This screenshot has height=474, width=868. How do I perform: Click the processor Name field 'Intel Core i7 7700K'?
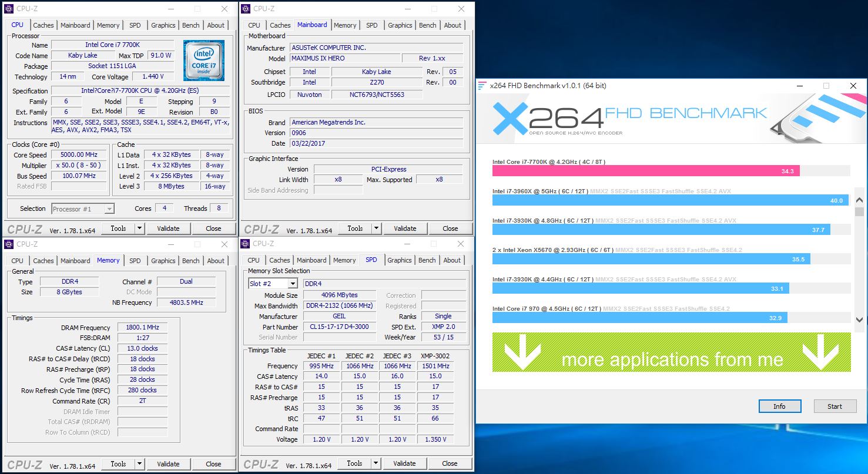pos(113,45)
